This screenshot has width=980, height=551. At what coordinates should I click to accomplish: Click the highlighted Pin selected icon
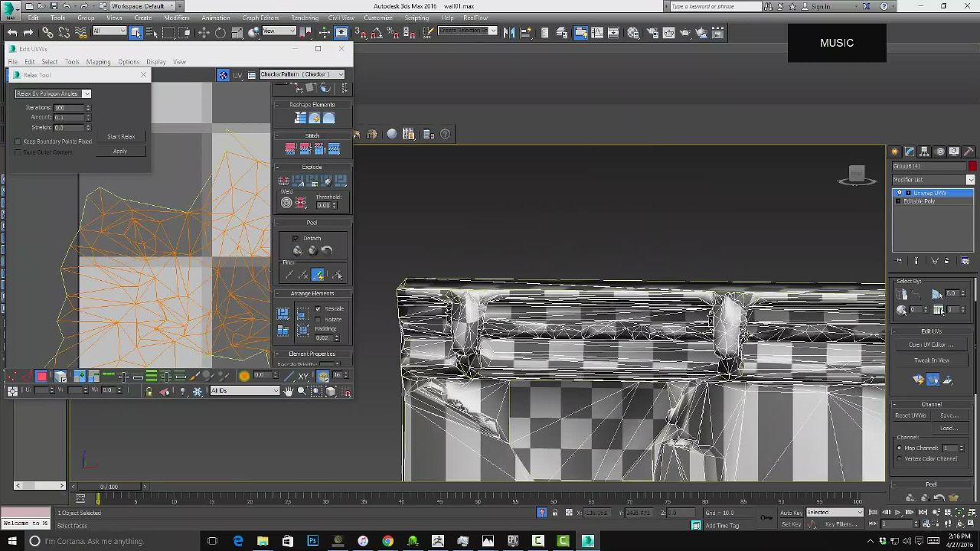pyautogui.click(x=318, y=275)
